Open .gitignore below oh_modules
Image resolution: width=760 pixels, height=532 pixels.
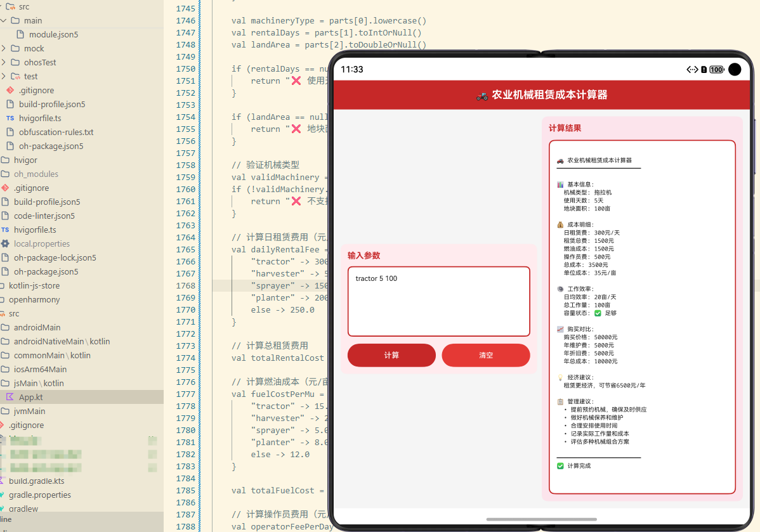31,188
